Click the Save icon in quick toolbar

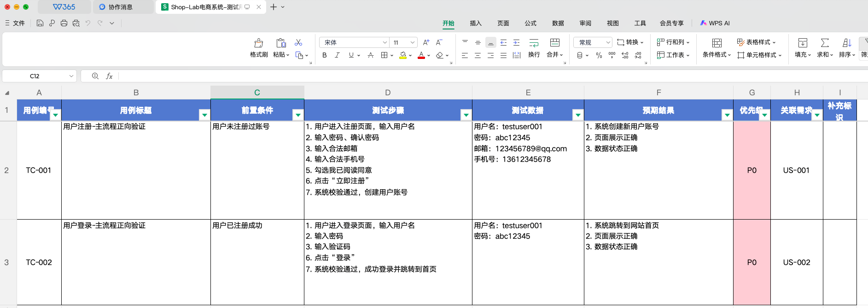pos(40,23)
